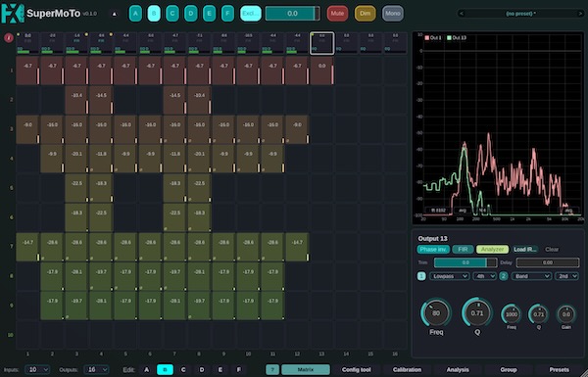
Task: Switch to the Calibration tab
Action: click(x=407, y=369)
